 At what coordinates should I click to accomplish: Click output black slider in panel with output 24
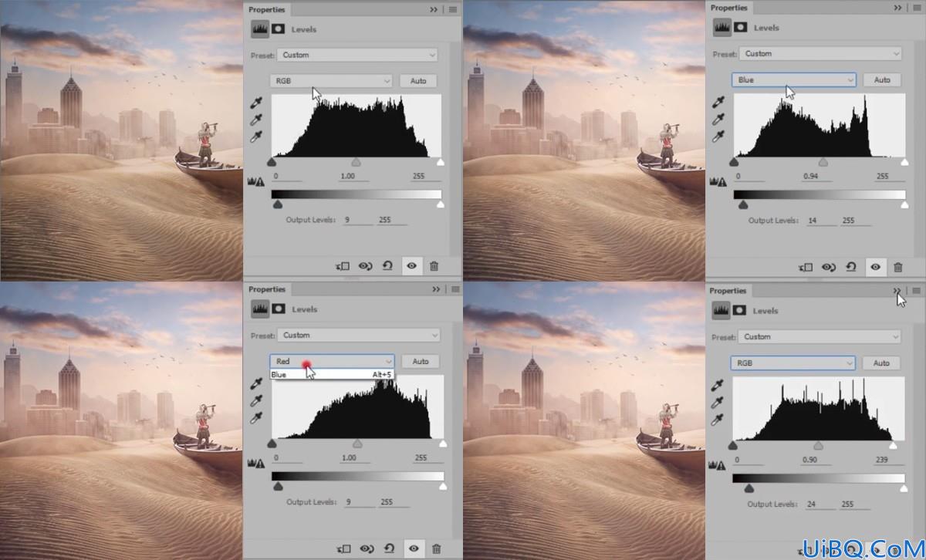click(x=748, y=488)
